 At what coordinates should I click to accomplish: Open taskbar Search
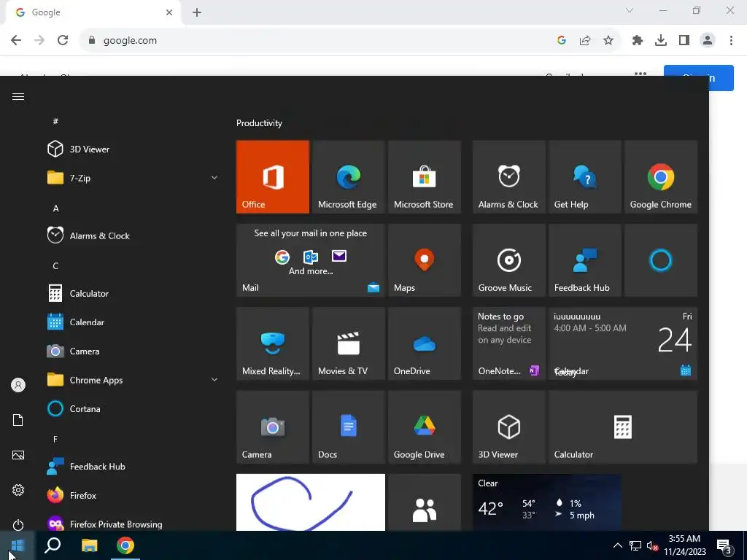click(x=53, y=545)
